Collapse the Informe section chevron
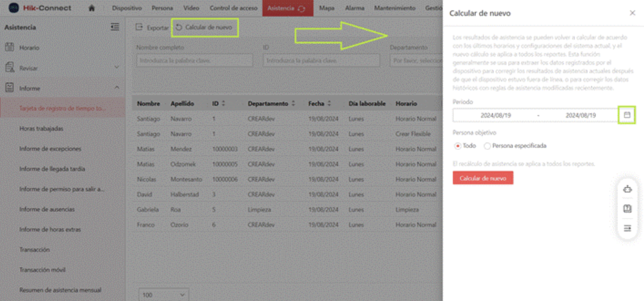The height and width of the screenshot is (301, 644). [x=117, y=87]
